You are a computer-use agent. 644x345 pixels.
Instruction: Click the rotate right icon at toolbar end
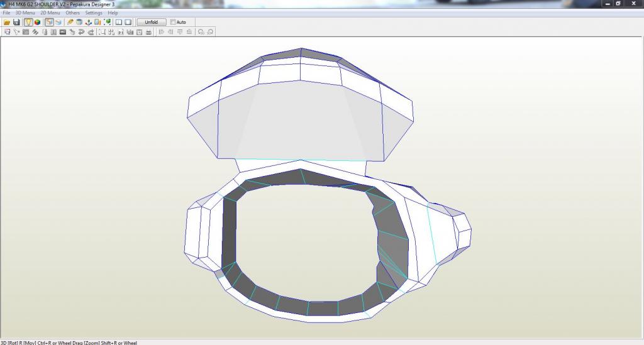coord(210,32)
